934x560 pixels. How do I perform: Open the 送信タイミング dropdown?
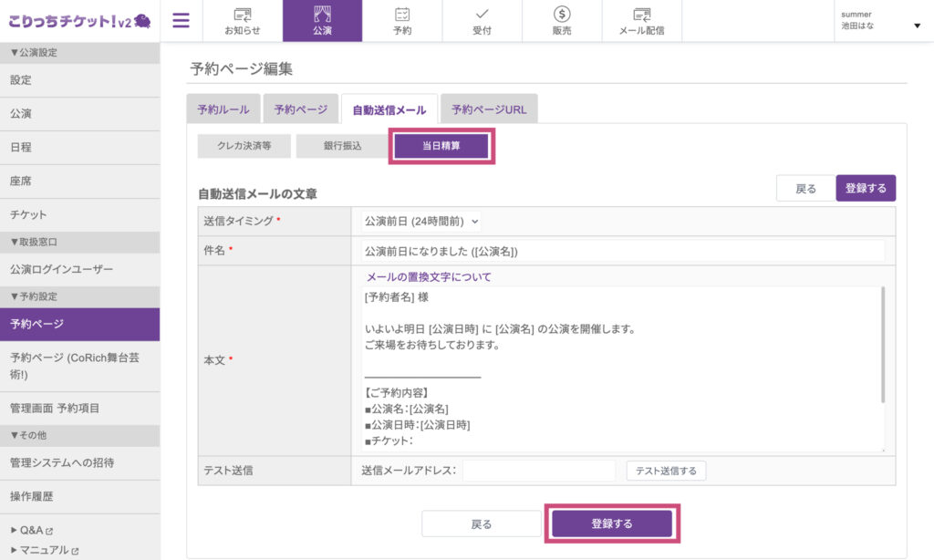(421, 222)
